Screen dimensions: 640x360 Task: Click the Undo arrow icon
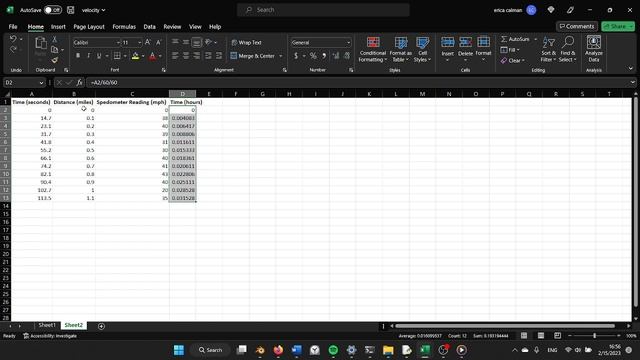[x=13, y=39]
